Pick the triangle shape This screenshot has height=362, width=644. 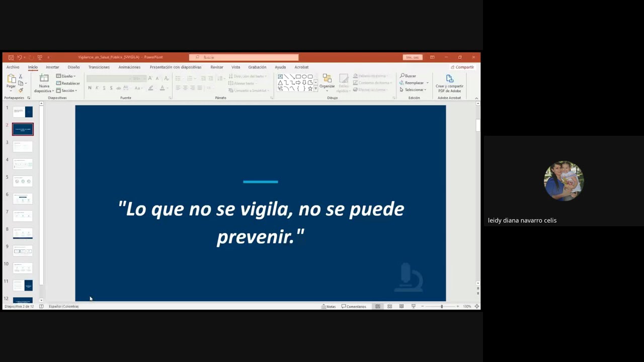[x=280, y=82]
